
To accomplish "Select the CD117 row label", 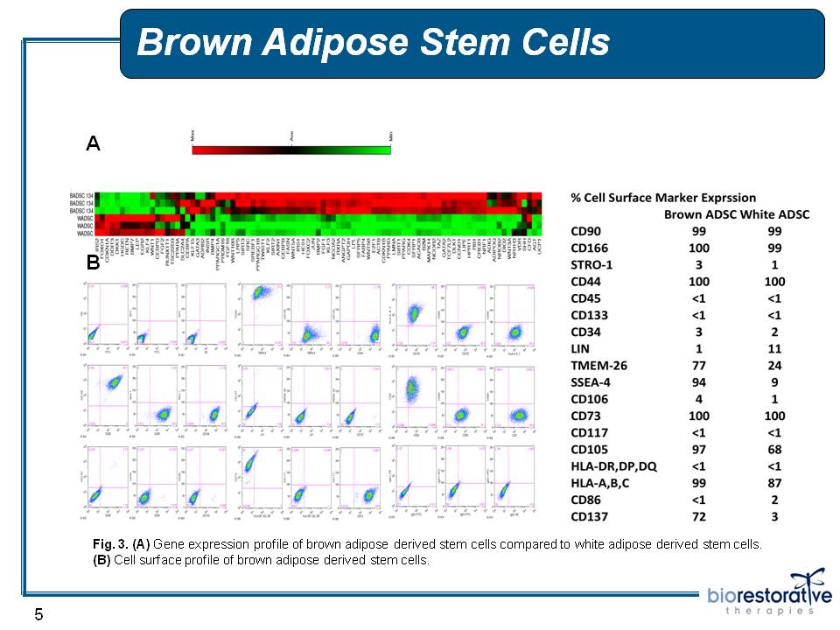I will (x=589, y=433).
